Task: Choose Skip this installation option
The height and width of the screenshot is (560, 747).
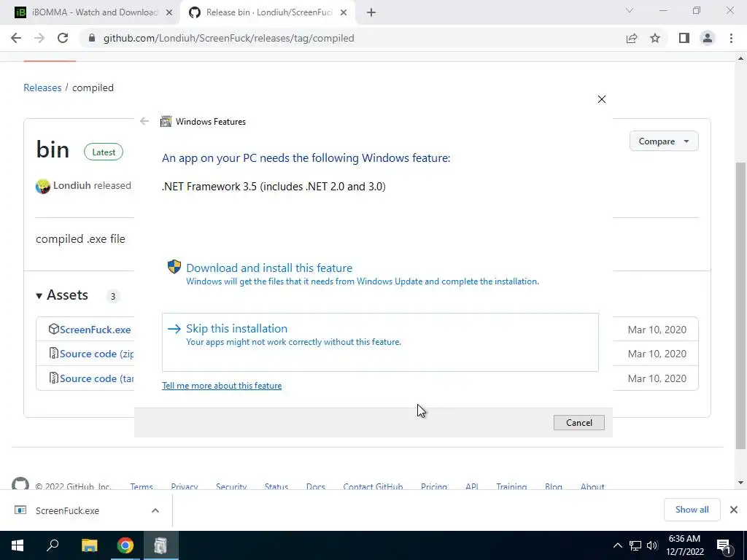Action: 380,342
